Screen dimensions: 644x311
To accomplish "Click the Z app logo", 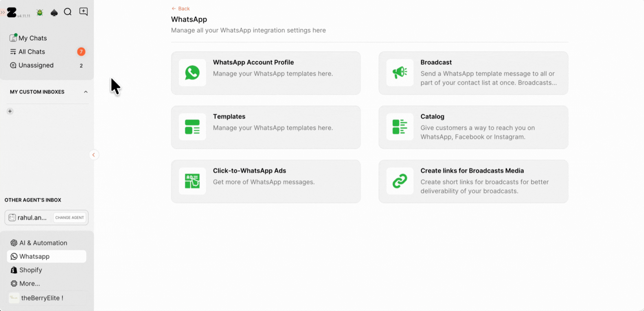I will (x=12, y=12).
